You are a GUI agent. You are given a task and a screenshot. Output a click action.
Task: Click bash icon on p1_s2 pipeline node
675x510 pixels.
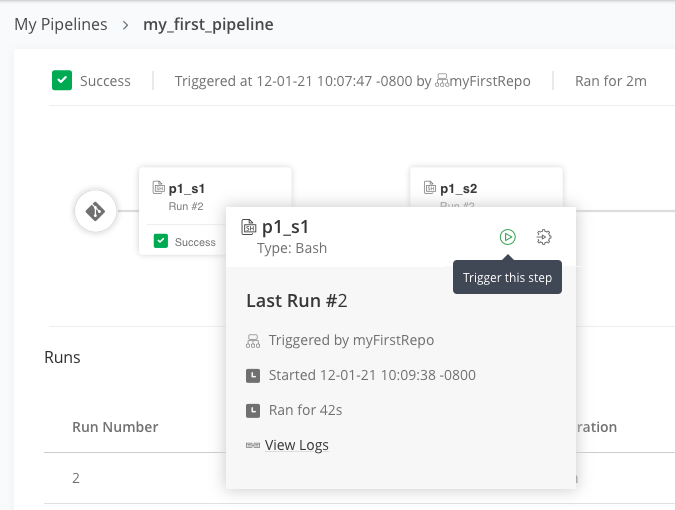(430, 187)
